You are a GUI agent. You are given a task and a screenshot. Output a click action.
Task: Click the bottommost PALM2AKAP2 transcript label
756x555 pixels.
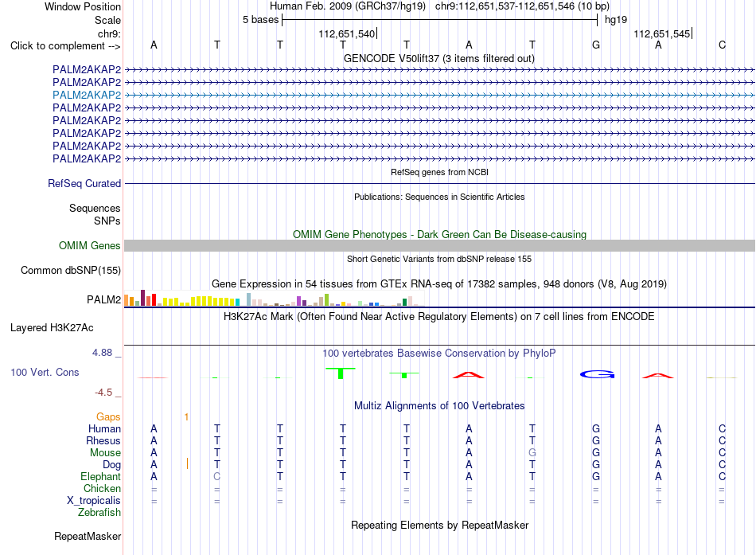click(x=87, y=158)
